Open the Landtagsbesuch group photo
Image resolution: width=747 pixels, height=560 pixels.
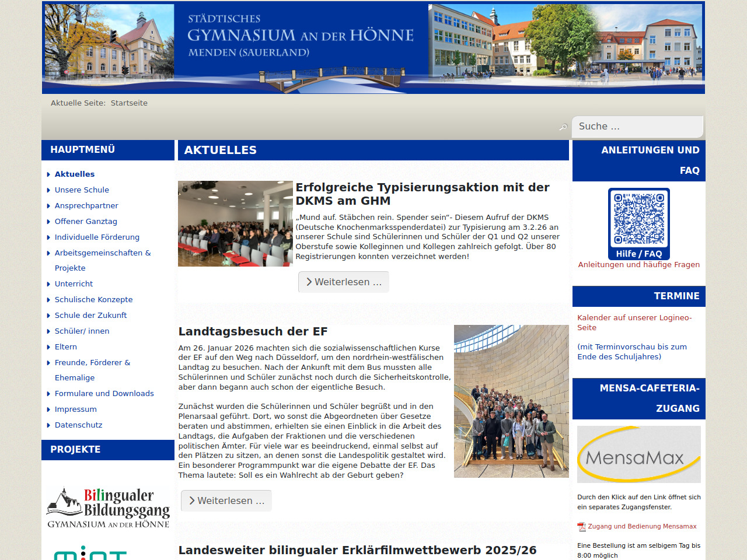pos(511,401)
